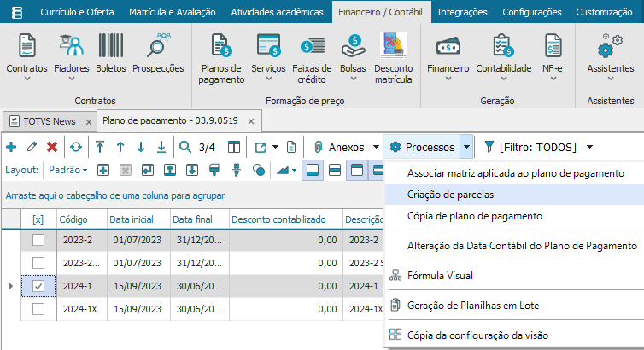Select Criação de parcelas menu entry

pyautogui.click(x=451, y=195)
